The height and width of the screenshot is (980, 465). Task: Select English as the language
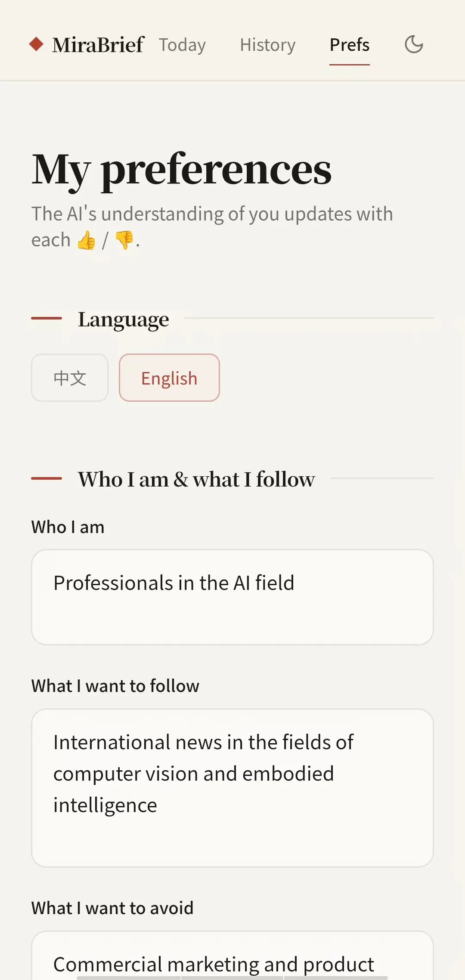[x=170, y=378]
